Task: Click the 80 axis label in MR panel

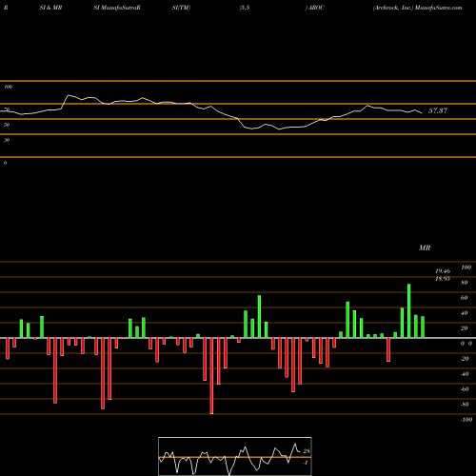Action: pos(465,283)
